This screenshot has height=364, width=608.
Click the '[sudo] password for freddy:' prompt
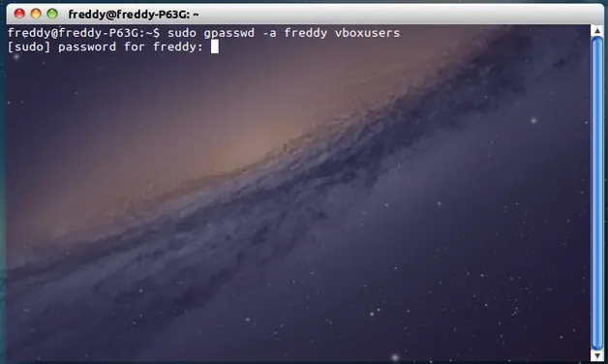point(106,46)
